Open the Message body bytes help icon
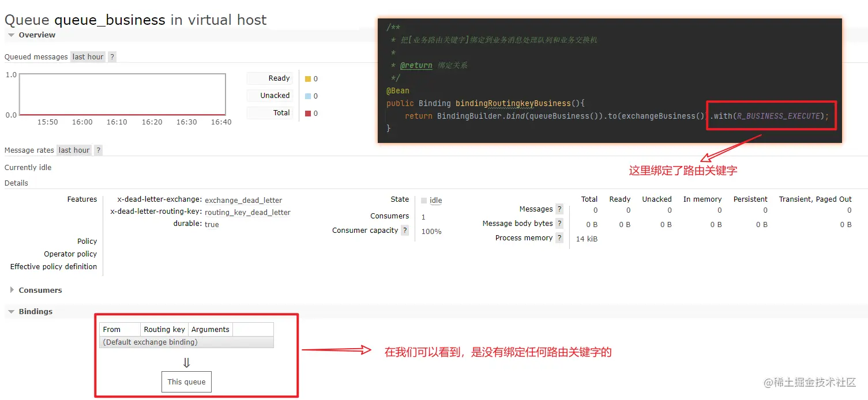The height and width of the screenshot is (400, 868). click(x=559, y=224)
